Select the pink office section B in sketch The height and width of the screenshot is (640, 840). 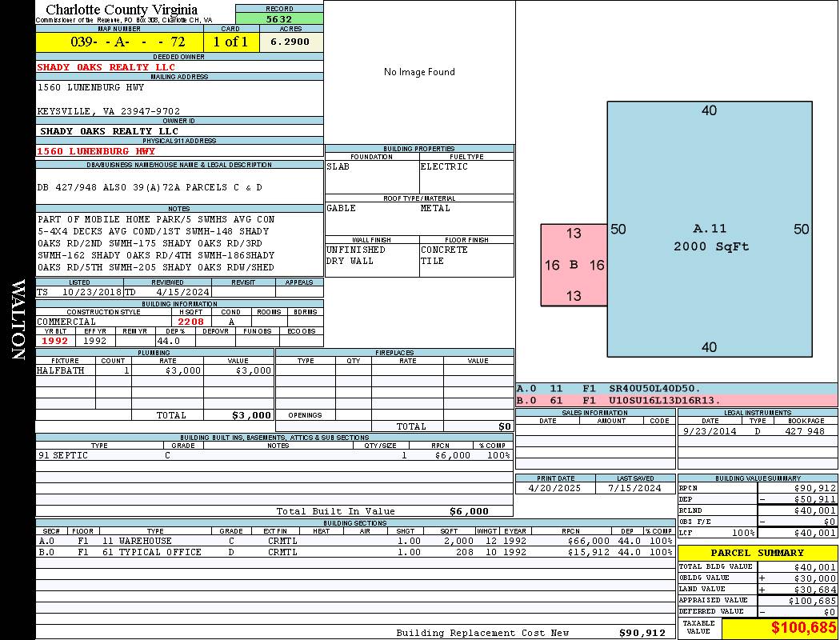pos(574,265)
